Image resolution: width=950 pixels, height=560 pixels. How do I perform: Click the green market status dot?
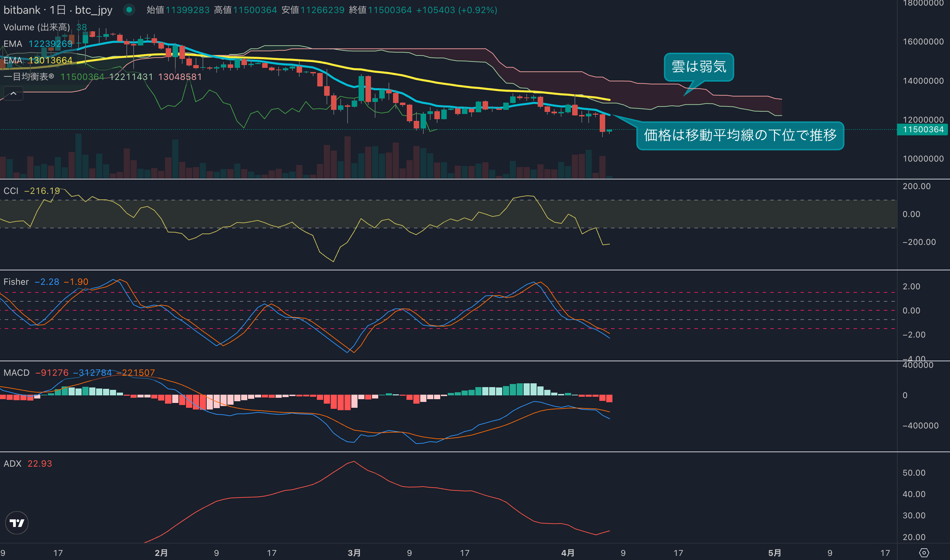click(129, 10)
